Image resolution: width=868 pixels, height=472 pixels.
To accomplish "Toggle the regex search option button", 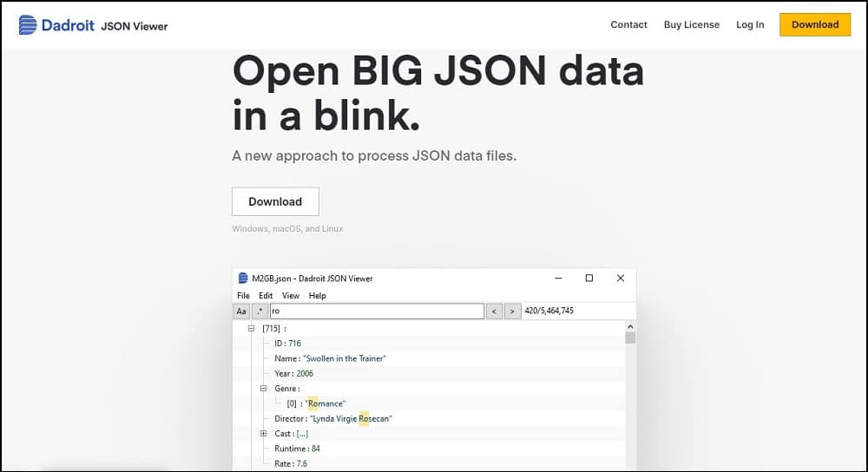I will point(260,311).
